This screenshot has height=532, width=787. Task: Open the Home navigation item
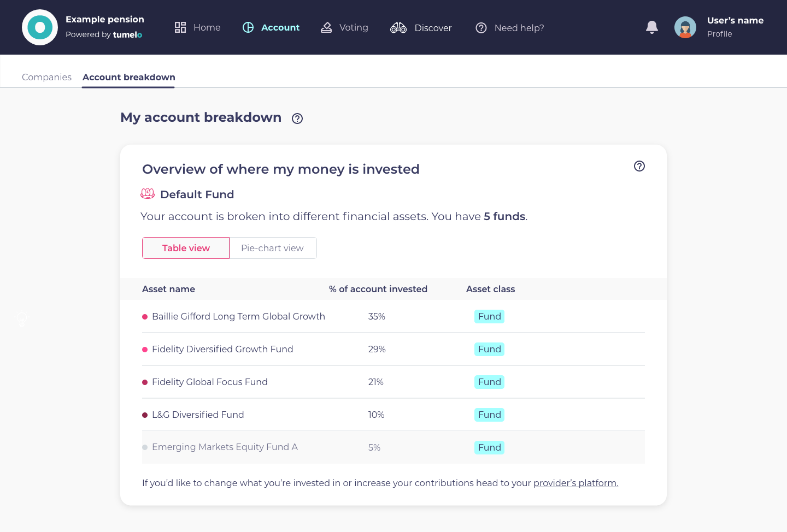[197, 27]
